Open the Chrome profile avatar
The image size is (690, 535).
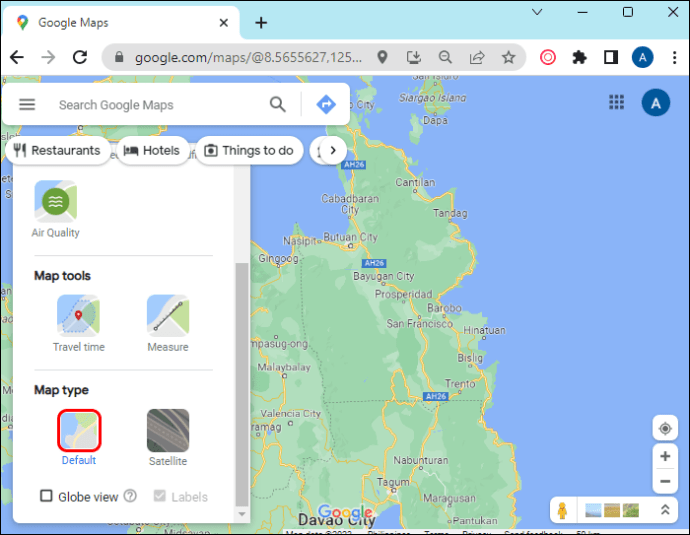[642, 57]
